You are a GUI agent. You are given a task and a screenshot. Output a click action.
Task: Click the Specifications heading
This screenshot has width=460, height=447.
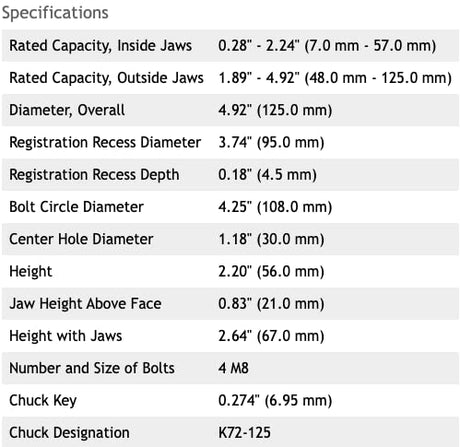[x=55, y=13]
